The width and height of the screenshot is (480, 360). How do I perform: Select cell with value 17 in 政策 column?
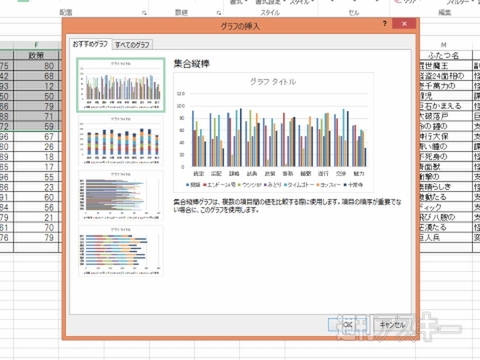click(x=36, y=167)
